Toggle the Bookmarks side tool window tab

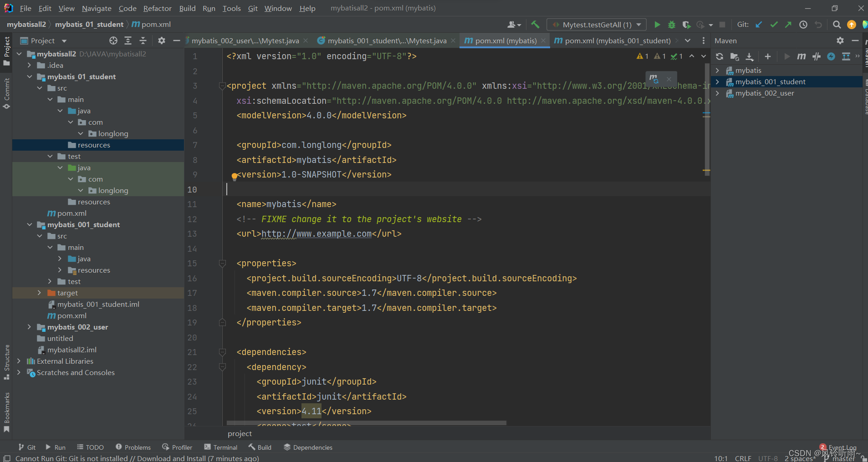tap(6, 412)
